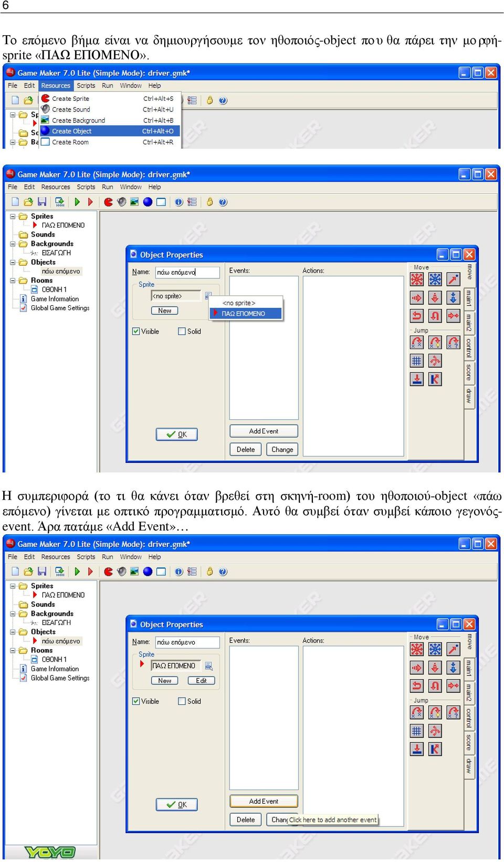
Task: Click the highlighted Resources item in the menu bar
Action: (56, 86)
